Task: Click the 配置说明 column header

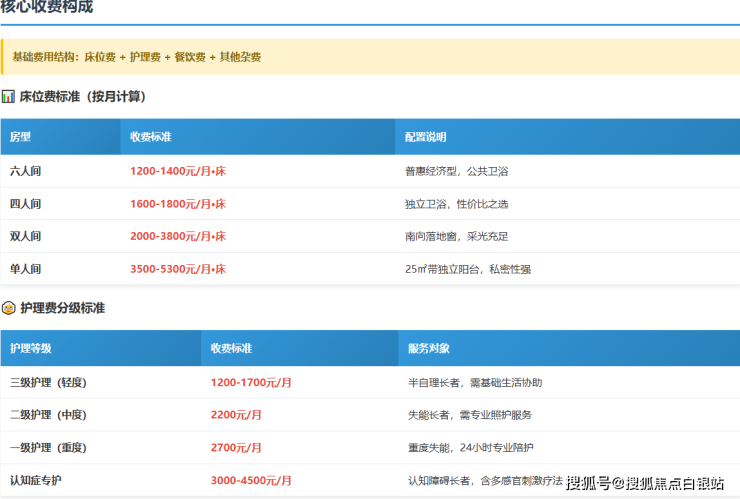Action: (426, 137)
